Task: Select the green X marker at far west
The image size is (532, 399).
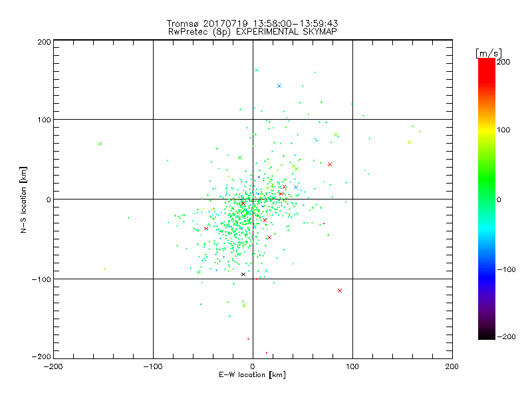Action: click(100, 144)
